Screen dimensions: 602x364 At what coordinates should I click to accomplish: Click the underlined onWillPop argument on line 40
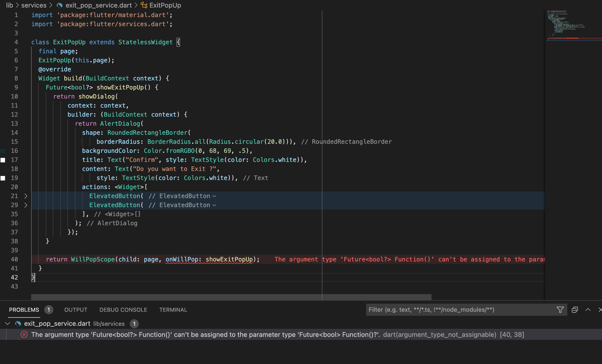coord(209,259)
